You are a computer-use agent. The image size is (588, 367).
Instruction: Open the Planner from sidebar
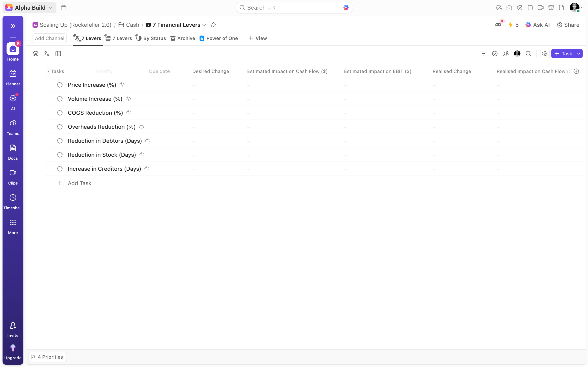click(x=13, y=77)
